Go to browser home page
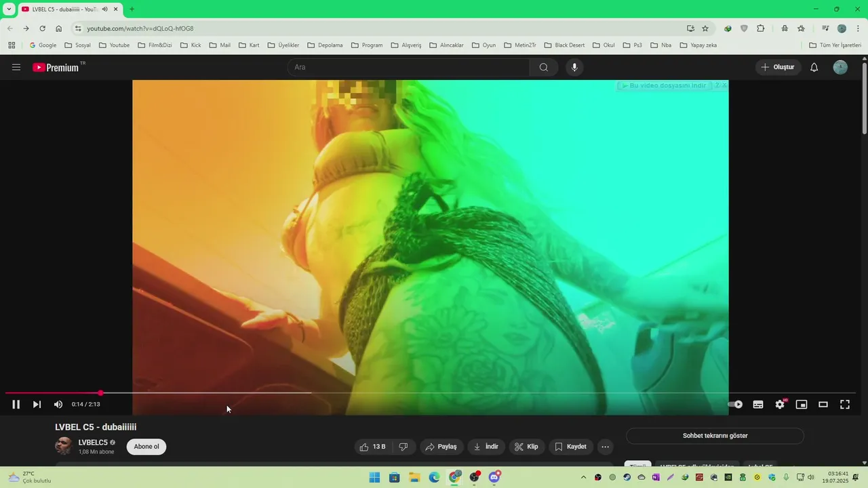This screenshot has width=868, height=488. (x=58, y=28)
